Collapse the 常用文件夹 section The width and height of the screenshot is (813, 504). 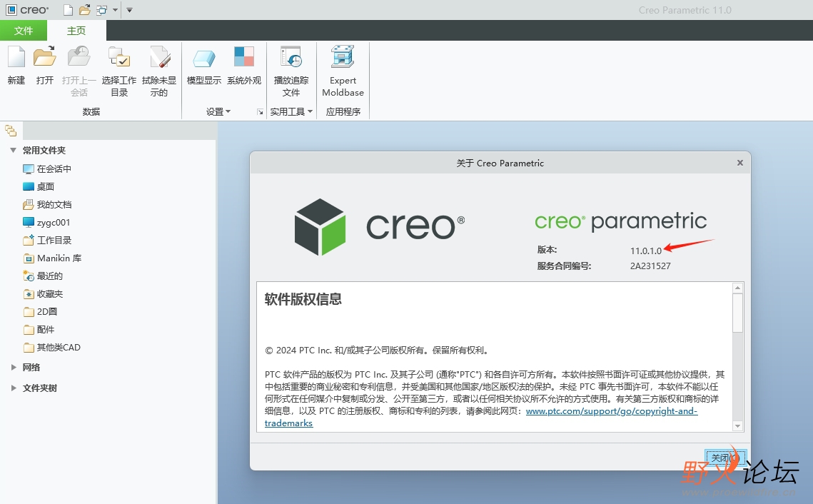coord(14,151)
